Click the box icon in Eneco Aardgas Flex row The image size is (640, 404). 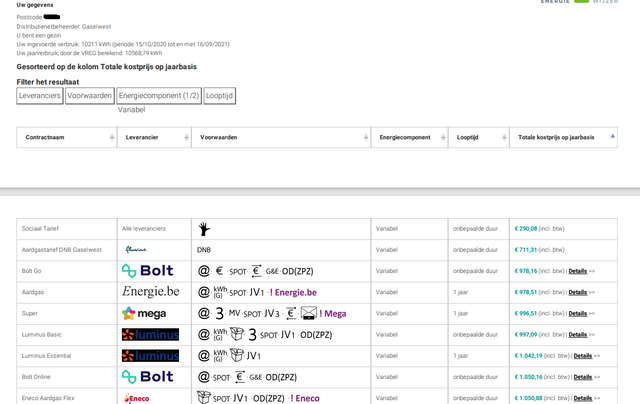click(204, 397)
